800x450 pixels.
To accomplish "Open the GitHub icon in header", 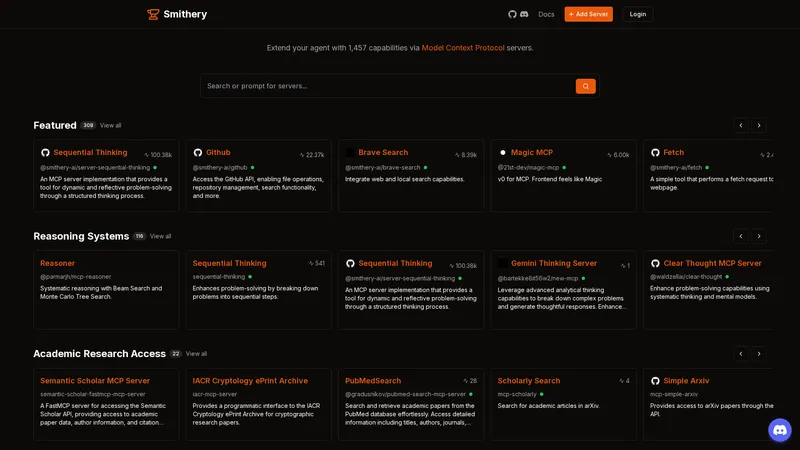I will pyautogui.click(x=512, y=14).
